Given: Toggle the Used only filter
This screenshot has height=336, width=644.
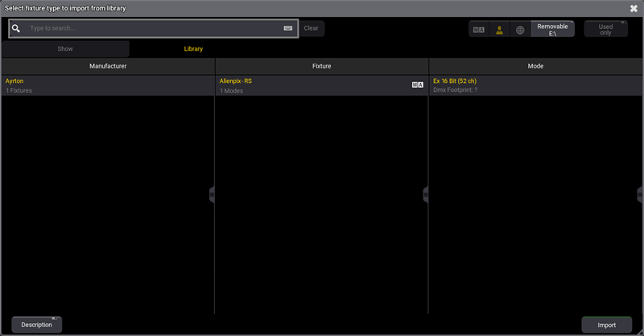Looking at the screenshot, I should pos(605,29).
